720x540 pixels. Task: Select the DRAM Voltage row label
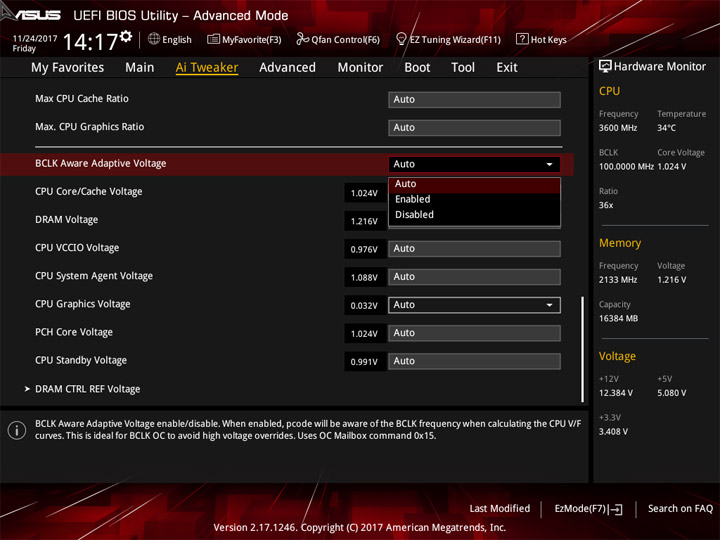click(x=67, y=219)
